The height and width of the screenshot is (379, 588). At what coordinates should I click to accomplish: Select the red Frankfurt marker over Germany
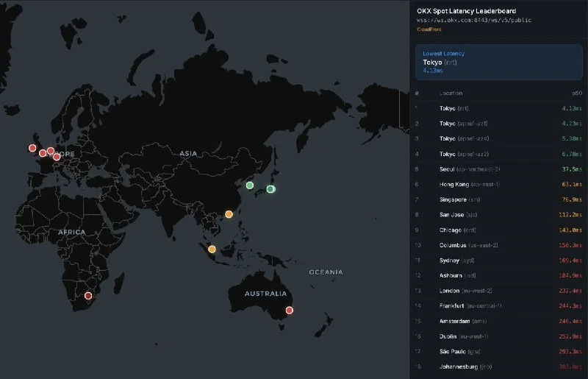click(x=57, y=157)
